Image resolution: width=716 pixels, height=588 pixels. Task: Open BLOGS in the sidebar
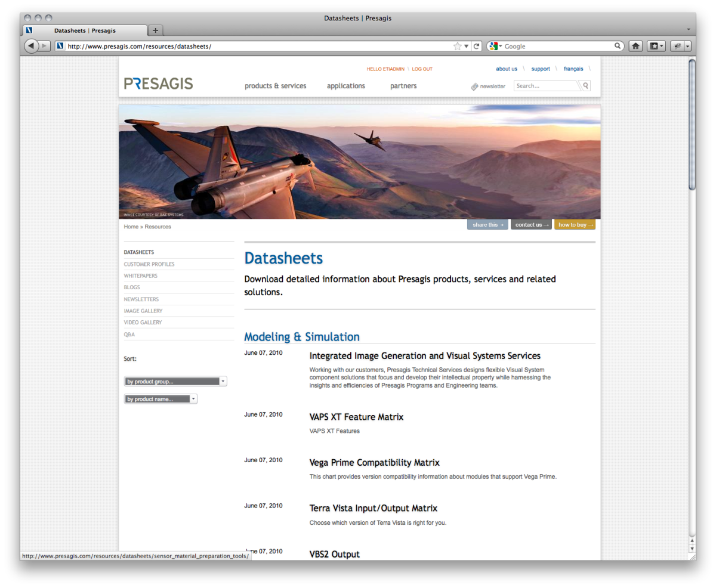132,287
